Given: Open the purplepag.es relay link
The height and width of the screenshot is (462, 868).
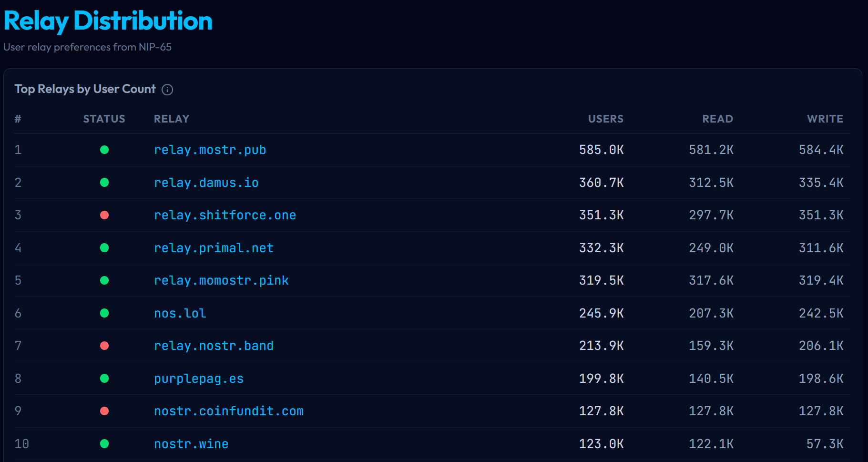Looking at the screenshot, I should pos(199,379).
